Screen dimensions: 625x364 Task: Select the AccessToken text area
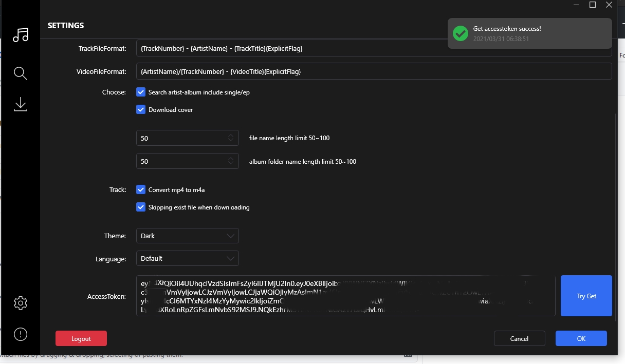pyautogui.click(x=344, y=295)
